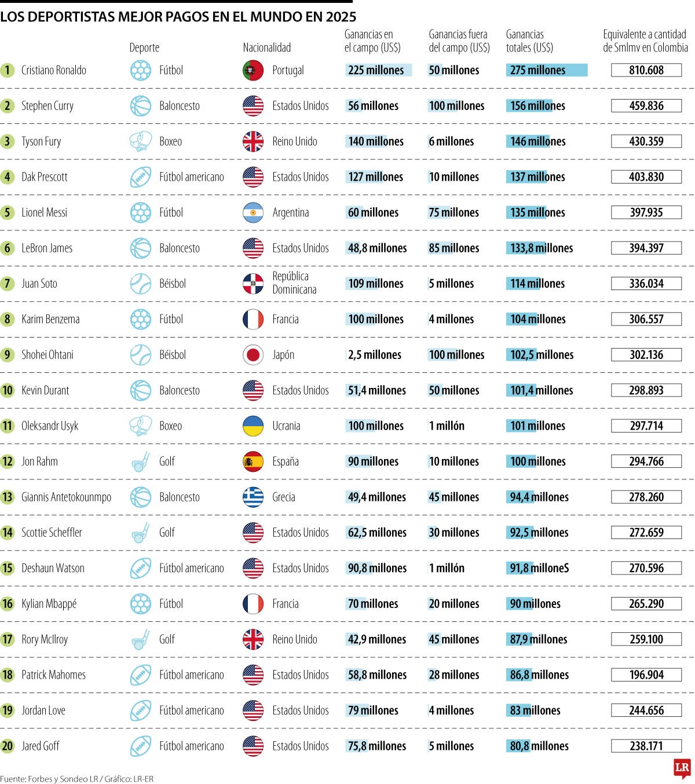695x784 pixels.
Task: Click the "Deporte" column header
Action: coord(144,47)
